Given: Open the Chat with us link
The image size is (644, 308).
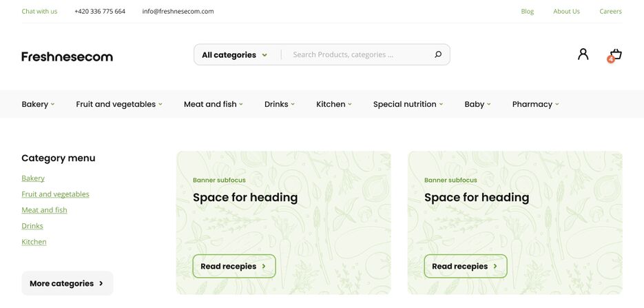Looking at the screenshot, I should click(39, 12).
